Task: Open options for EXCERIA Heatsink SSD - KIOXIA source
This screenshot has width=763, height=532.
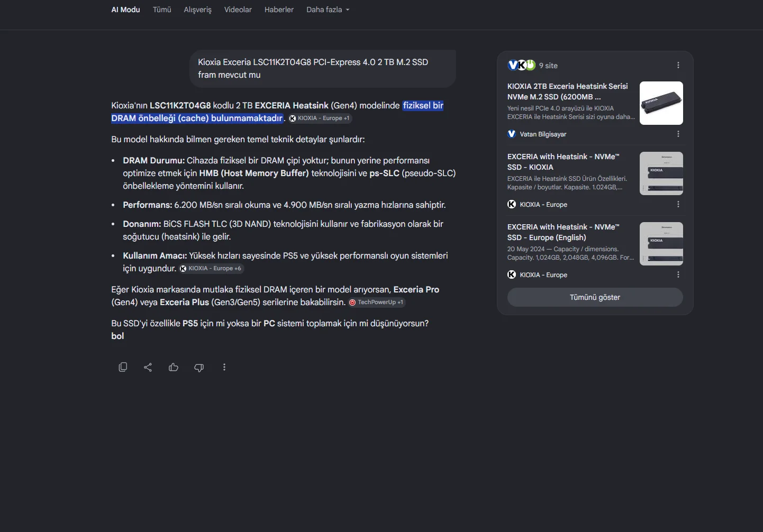Action: (678, 204)
